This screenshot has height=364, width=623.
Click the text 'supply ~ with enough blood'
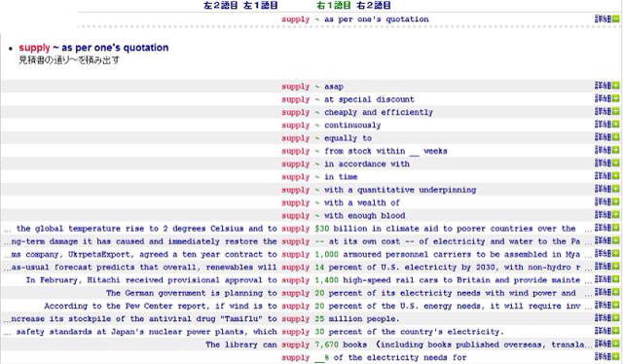(344, 215)
